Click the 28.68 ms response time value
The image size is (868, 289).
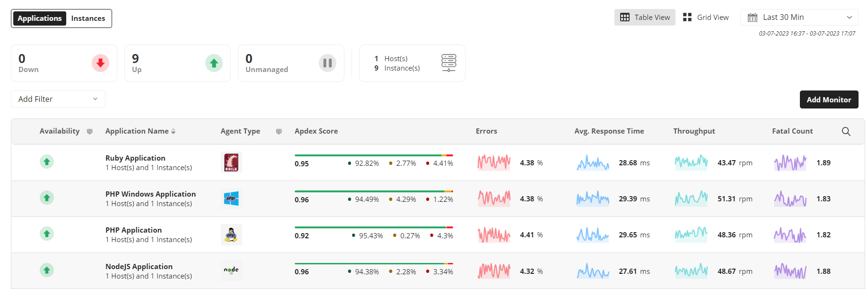click(634, 163)
